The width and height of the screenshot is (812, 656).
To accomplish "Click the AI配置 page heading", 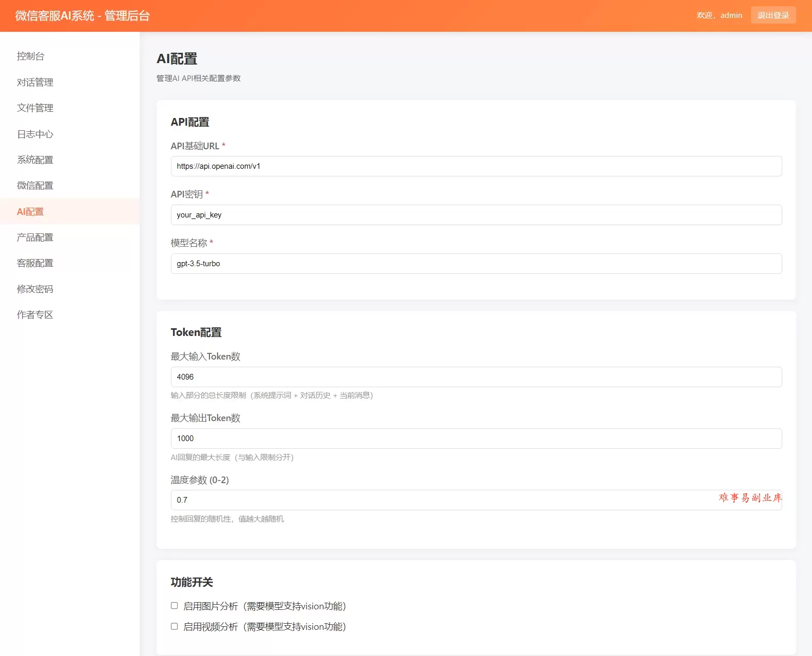I will coord(177,59).
